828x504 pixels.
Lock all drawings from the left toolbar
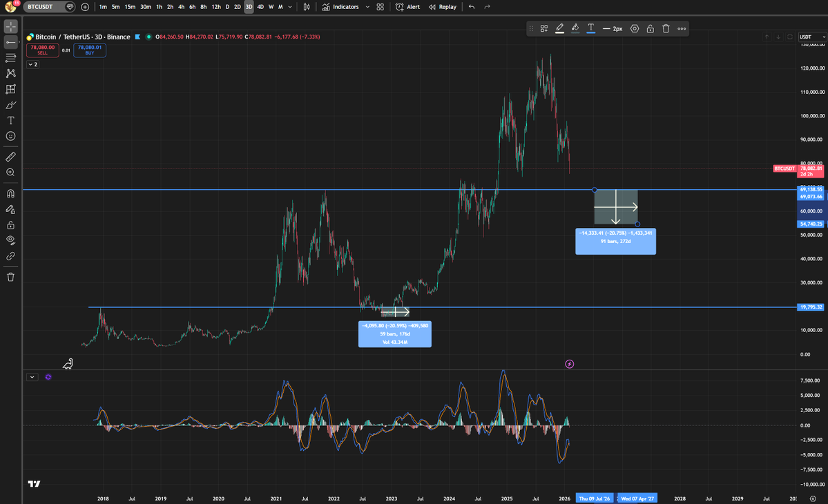10,225
